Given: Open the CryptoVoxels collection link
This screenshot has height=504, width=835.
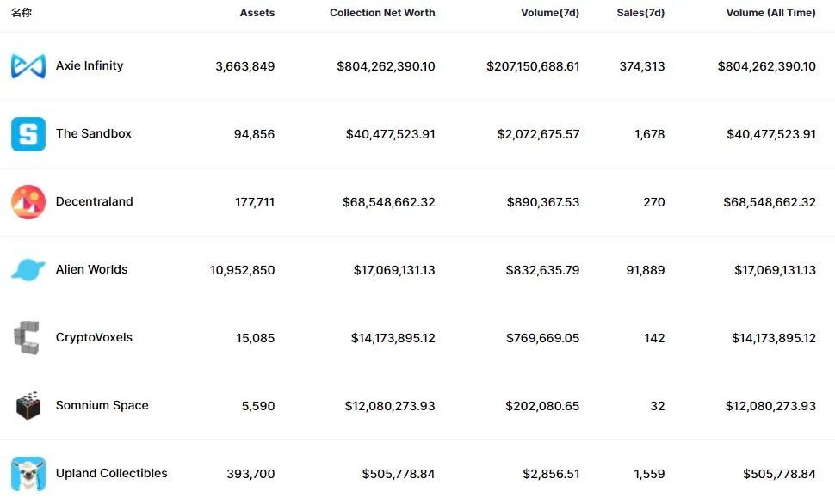Looking at the screenshot, I should tap(94, 338).
